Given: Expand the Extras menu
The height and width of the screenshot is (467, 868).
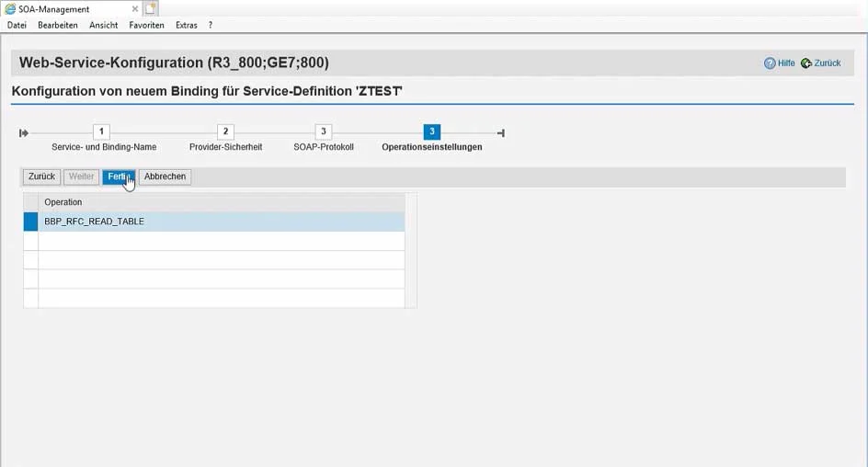Looking at the screenshot, I should pos(186,25).
